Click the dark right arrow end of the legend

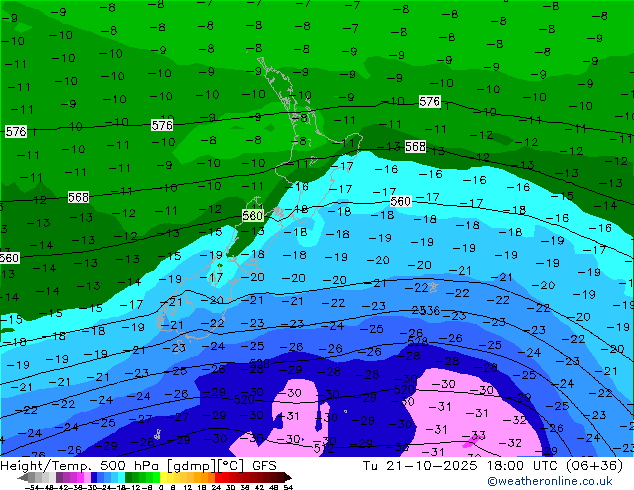coord(287,477)
